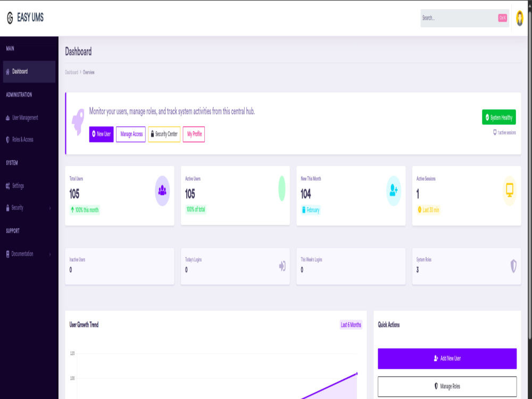Click the Dashboard breadcrumb link

click(72, 72)
